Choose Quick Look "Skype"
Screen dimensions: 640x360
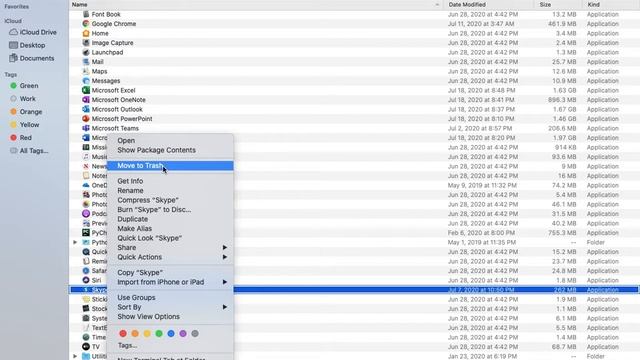tap(170, 238)
